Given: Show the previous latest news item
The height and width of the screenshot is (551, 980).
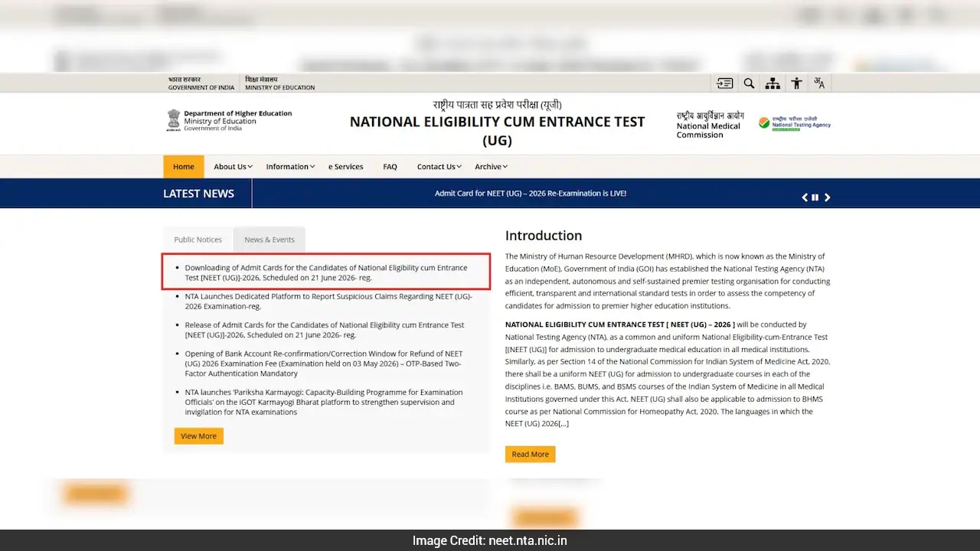Looking at the screenshot, I should point(805,197).
